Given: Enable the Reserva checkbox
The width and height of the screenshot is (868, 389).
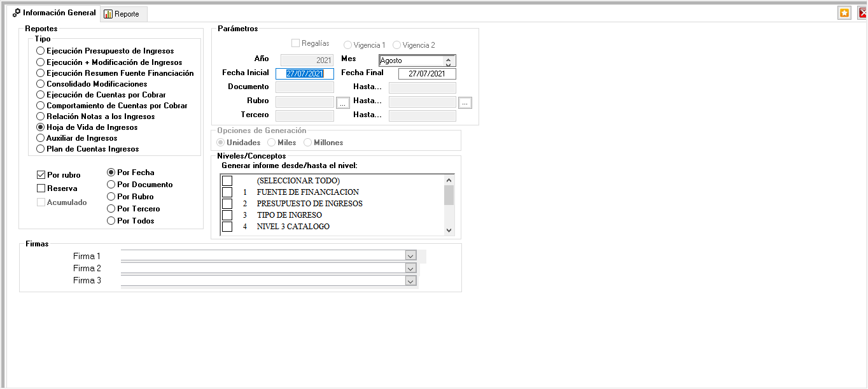Looking at the screenshot, I should 41,188.
